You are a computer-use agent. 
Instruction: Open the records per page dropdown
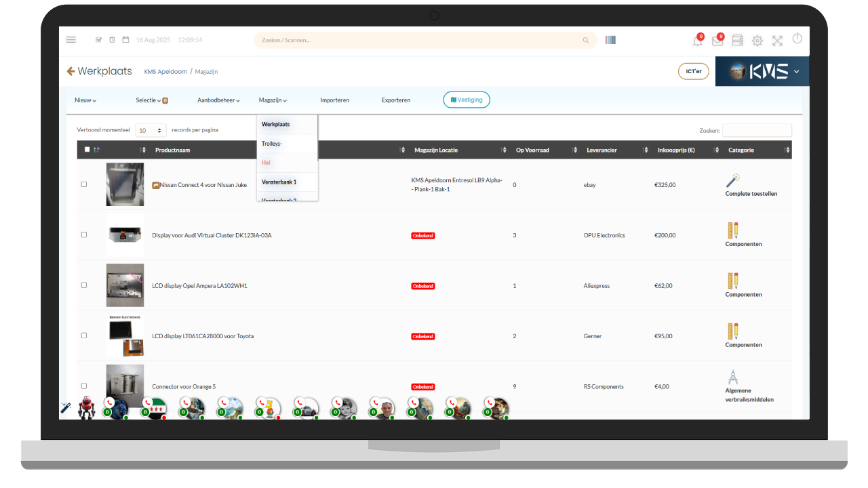pyautogui.click(x=151, y=130)
